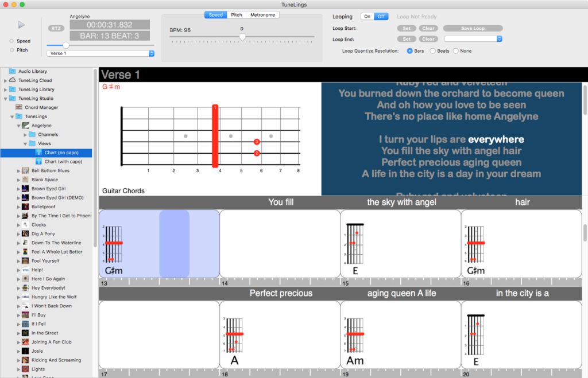Expand the Channels folder
Screen dimensions: 588x378
coord(25,135)
